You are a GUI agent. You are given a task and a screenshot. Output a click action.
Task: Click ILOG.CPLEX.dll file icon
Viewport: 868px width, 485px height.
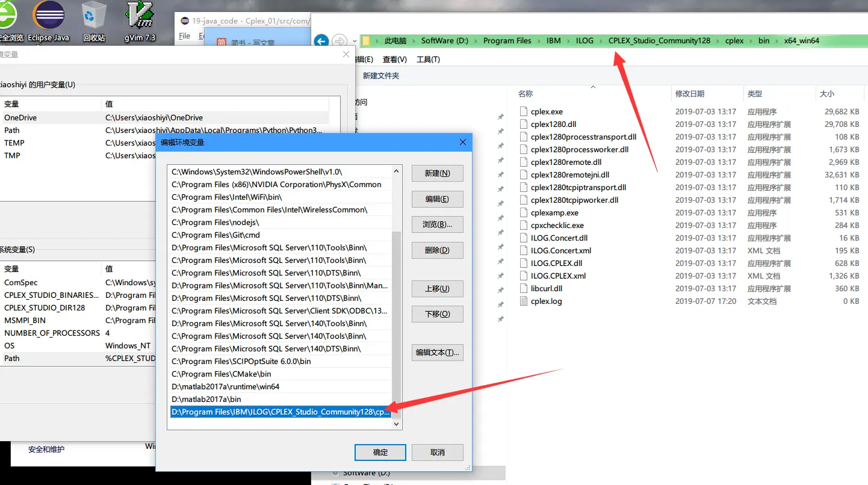click(524, 263)
